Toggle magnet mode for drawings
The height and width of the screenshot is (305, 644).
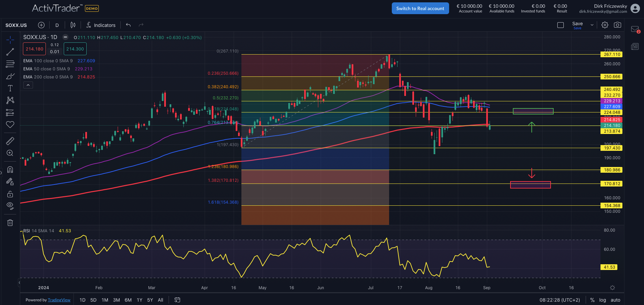(10, 169)
